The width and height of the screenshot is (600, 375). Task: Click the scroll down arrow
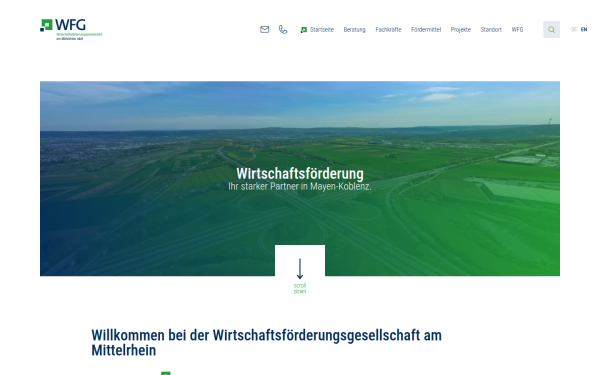point(300,268)
